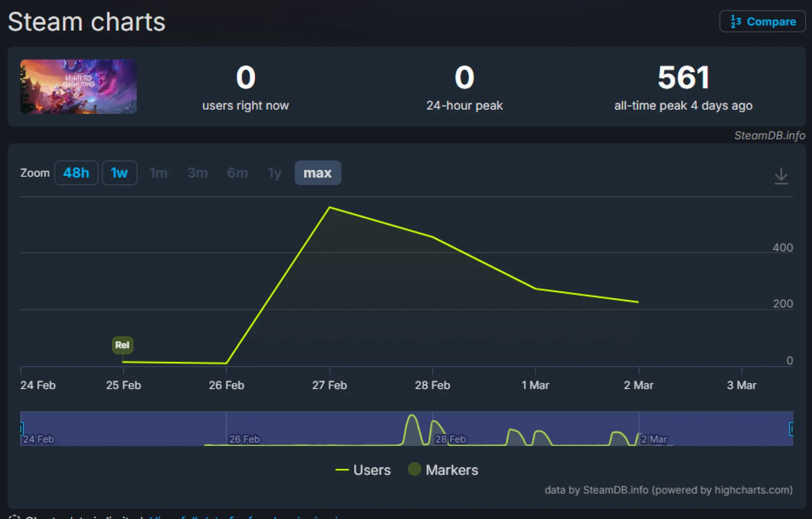Toggle the Markers series visibility in legend
Viewport: 812px width, 519px height.
(452, 470)
